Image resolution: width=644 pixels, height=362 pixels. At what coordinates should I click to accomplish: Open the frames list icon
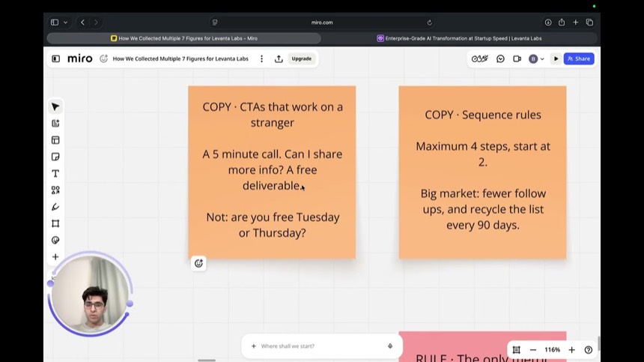[x=516, y=350]
